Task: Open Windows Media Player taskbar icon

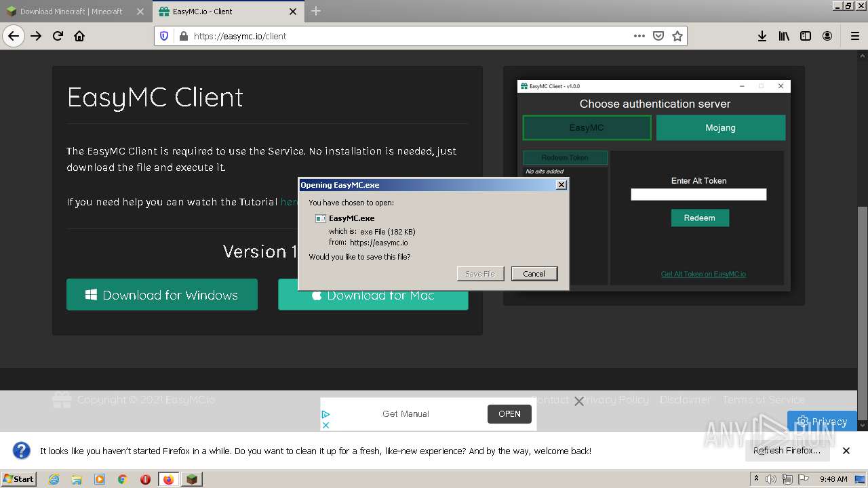Action: click(x=100, y=479)
